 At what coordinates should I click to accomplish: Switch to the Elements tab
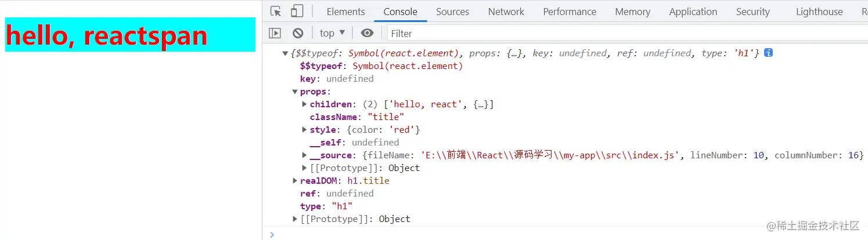[345, 12]
